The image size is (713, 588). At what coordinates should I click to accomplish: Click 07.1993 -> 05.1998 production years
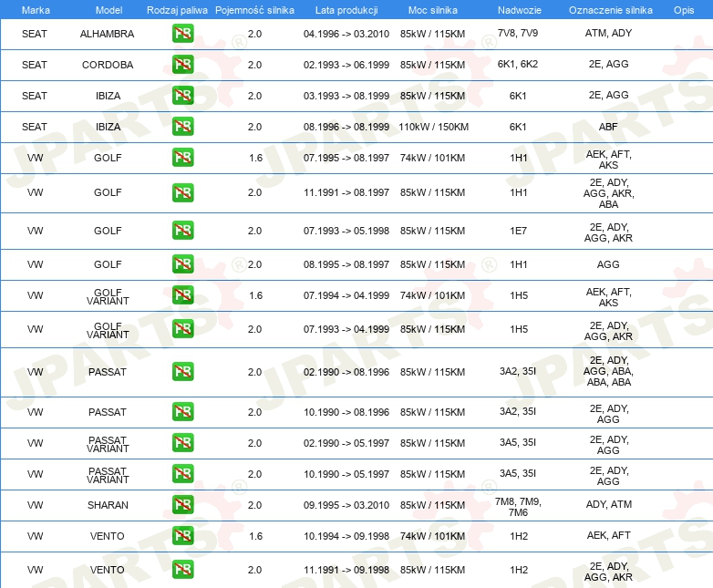coord(346,231)
